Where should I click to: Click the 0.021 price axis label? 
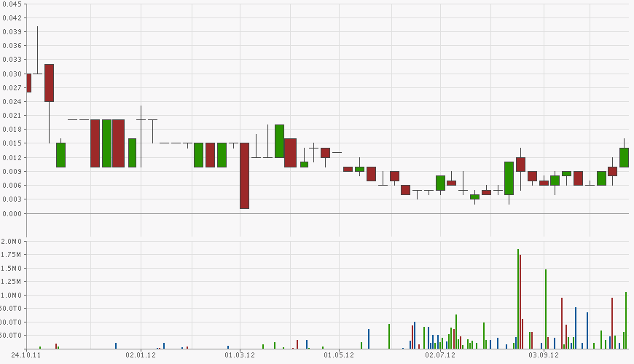tap(12, 116)
